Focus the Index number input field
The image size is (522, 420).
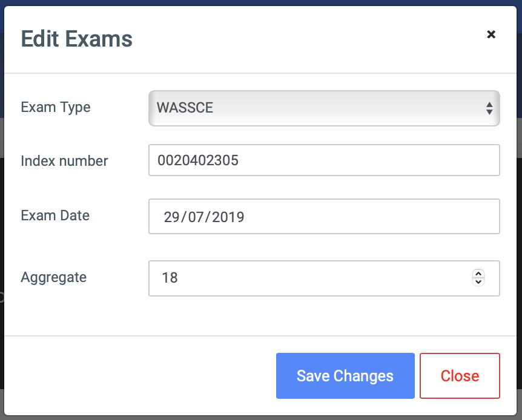pyautogui.click(x=324, y=160)
